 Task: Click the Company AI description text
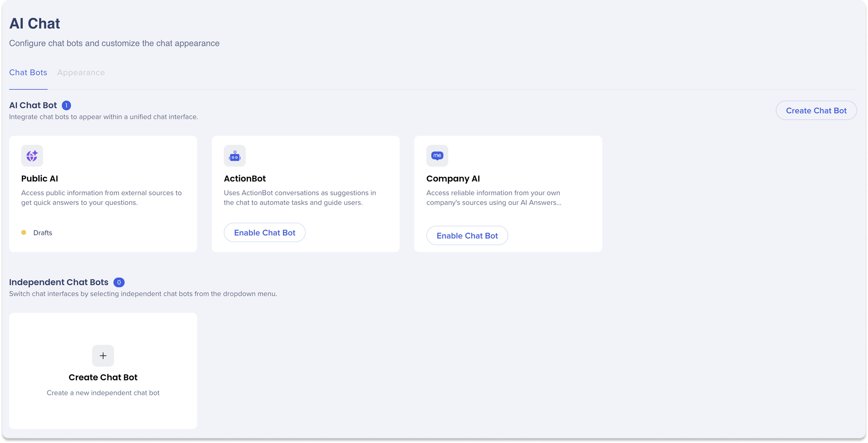(x=494, y=198)
